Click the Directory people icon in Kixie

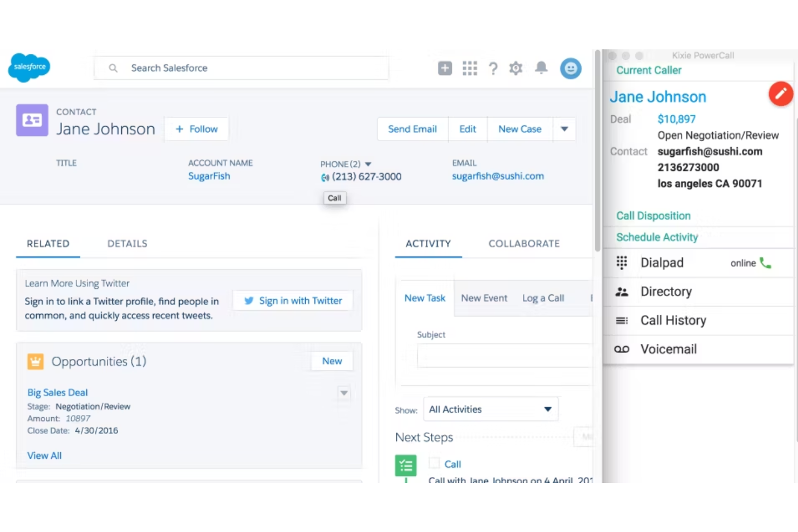pos(622,292)
